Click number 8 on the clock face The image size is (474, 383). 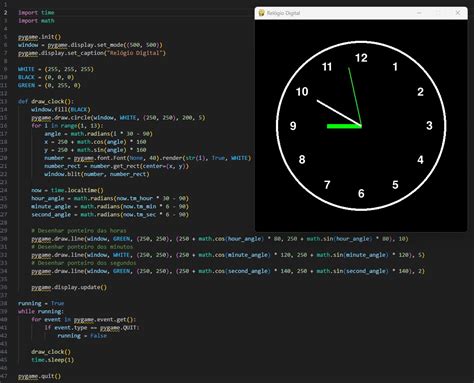tap(302, 160)
